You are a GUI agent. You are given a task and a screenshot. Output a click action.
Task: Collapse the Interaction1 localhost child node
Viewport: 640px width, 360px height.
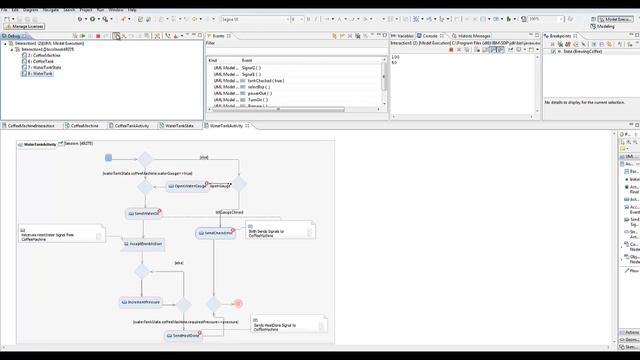[11, 49]
